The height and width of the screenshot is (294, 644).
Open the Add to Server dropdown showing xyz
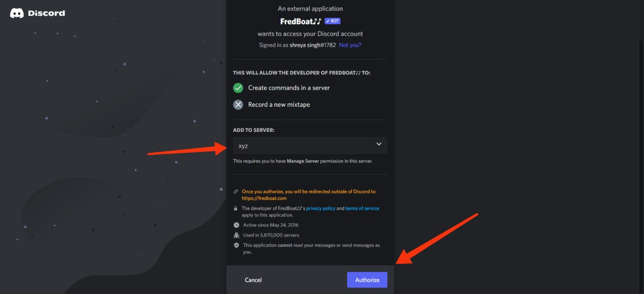[310, 145]
